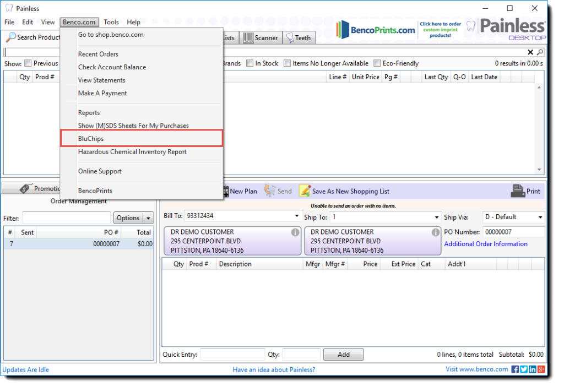The height and width of the screenshot is (392, 564).
Task: Open Additional Order Information link
Action: click(x=486, y=244)
